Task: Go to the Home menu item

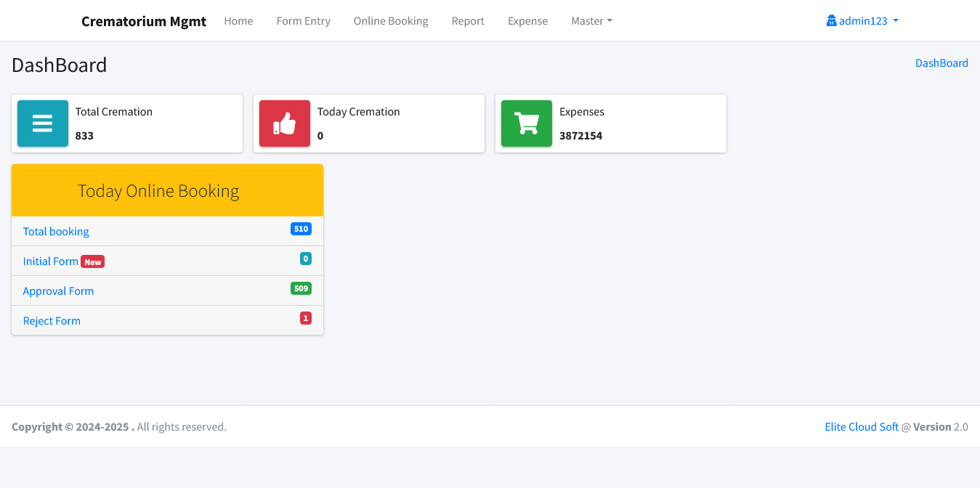Action: (238, 21)
